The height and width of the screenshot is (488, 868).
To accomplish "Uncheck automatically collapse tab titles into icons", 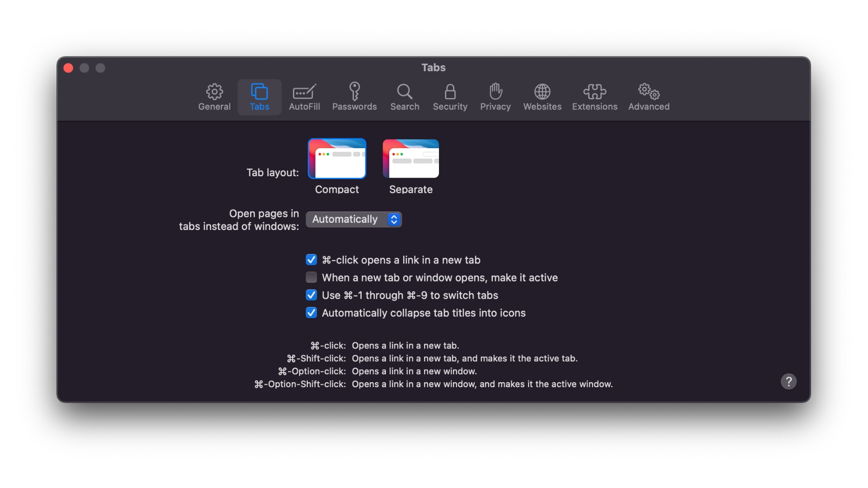I will tap(311, 313).
